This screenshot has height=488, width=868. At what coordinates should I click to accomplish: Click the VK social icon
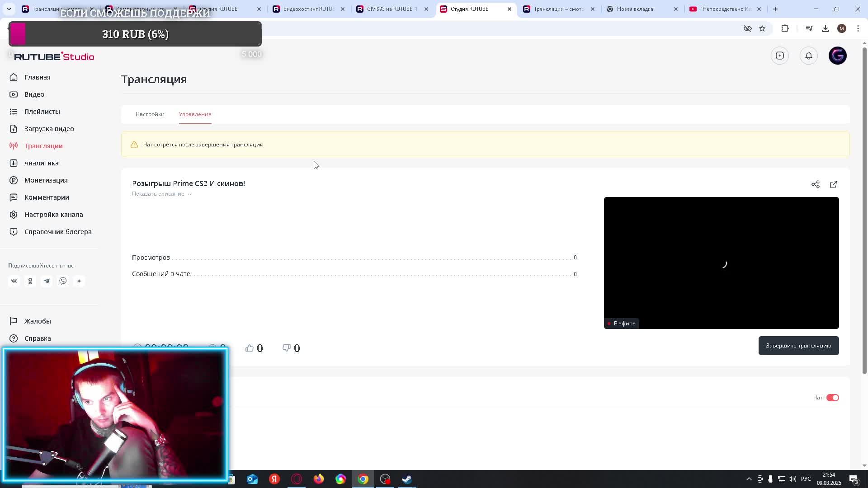pyautogui.click(x=14, y=281)
